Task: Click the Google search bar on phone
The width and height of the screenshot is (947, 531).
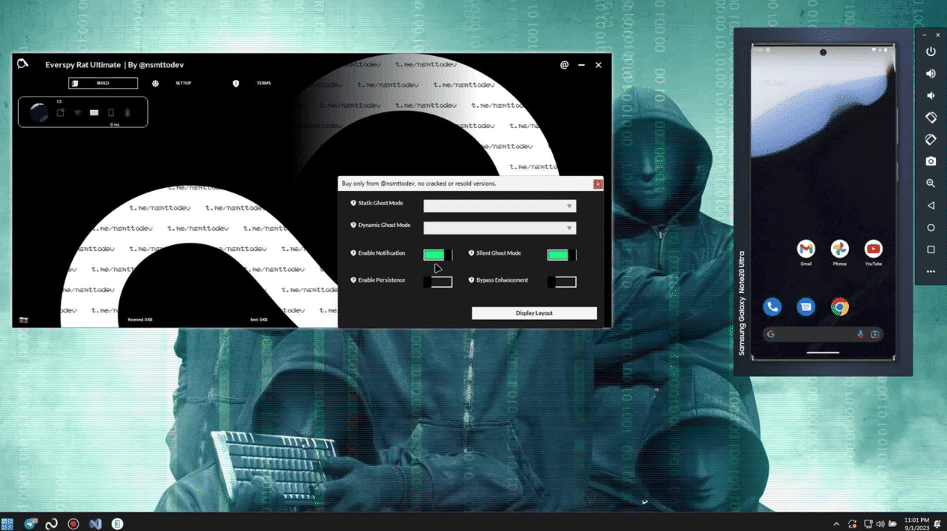Action: click(x=823, y=334)
